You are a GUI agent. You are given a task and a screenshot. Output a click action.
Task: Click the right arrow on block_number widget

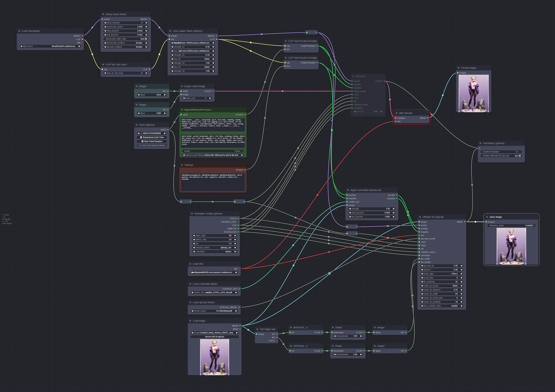[x=146, y=23]
